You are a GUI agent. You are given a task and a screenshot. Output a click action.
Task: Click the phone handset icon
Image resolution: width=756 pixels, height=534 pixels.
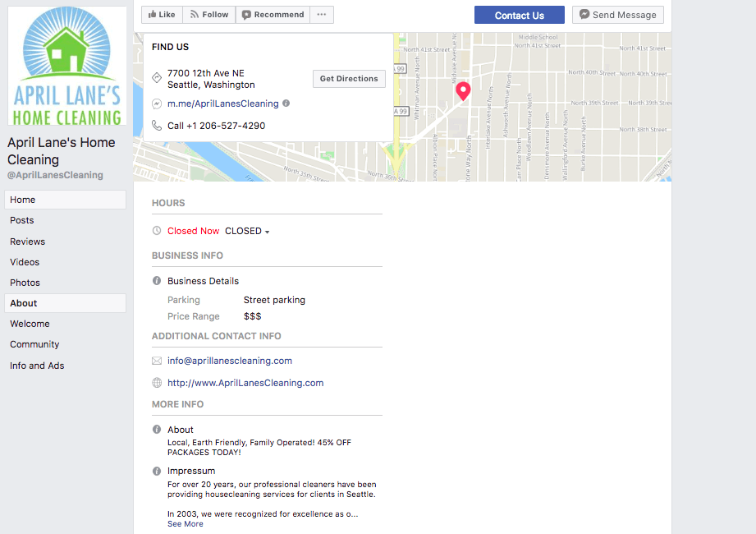157,126
